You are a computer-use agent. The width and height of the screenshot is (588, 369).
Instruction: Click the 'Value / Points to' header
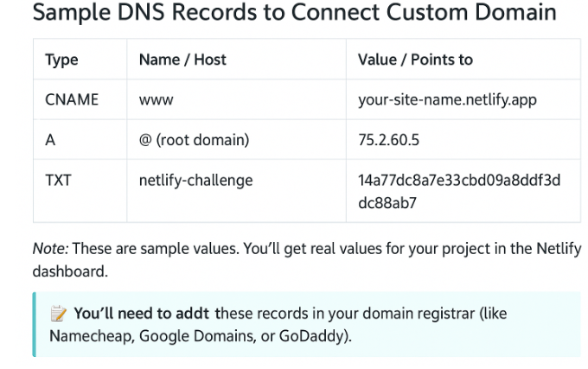416,60
